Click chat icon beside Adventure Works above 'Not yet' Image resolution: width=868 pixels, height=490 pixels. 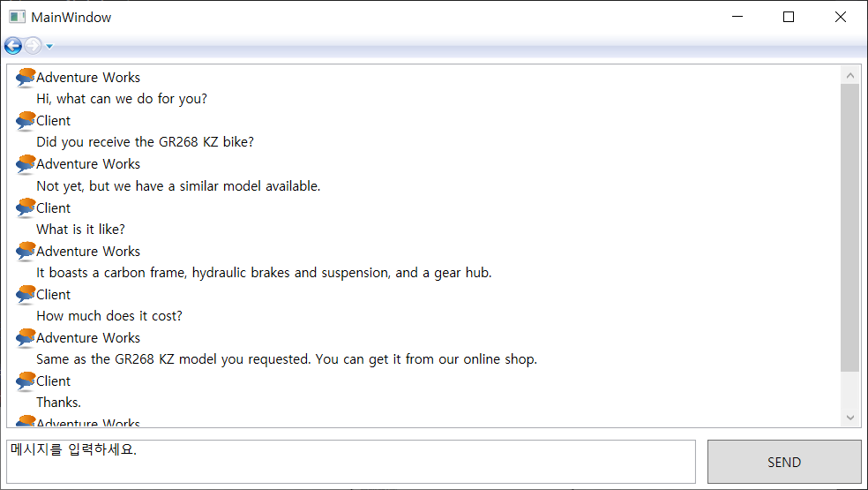point(26,164)
